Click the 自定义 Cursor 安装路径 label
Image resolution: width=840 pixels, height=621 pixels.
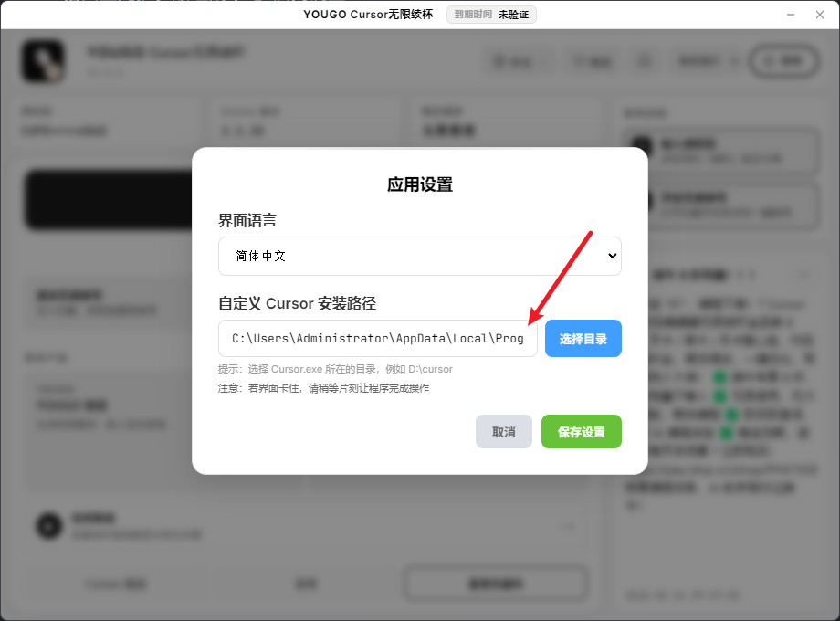[297, 304]
